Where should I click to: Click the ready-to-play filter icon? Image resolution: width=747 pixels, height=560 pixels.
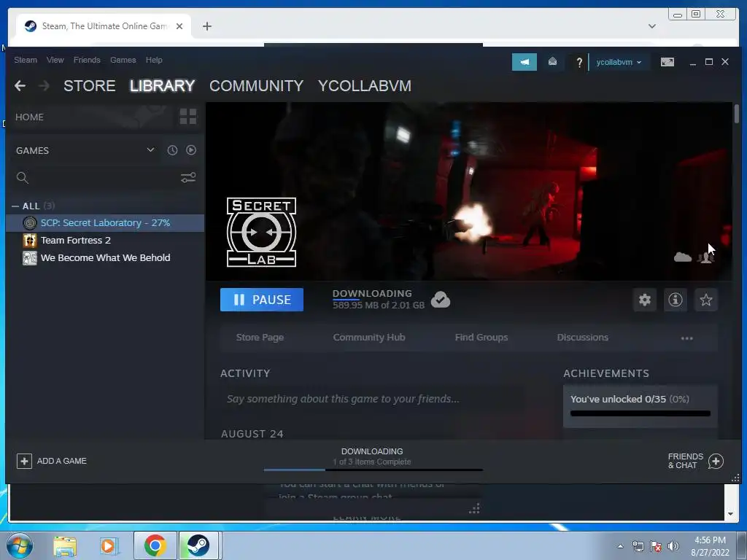pyautogui.click(x=191, y=150)
